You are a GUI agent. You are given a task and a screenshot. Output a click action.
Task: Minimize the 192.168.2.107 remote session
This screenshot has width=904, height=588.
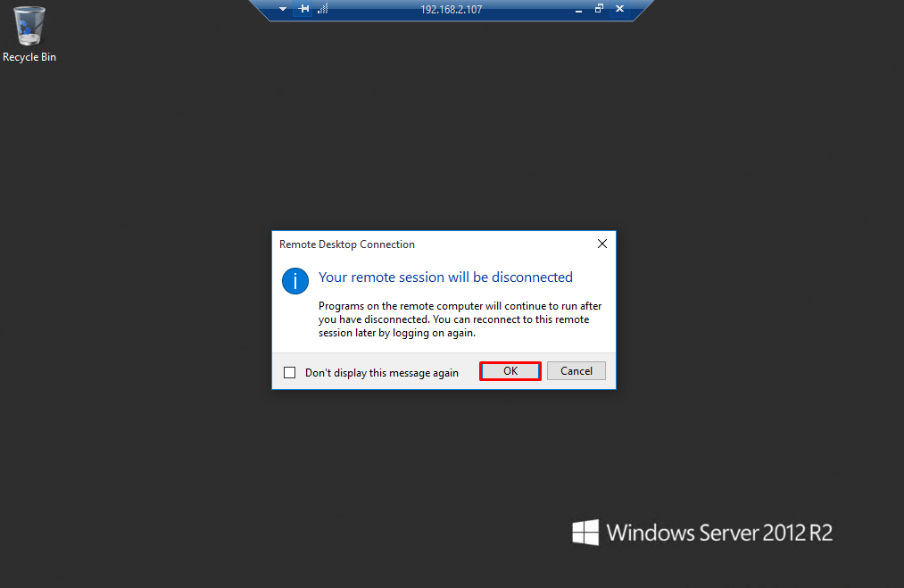tap(578, 9)
